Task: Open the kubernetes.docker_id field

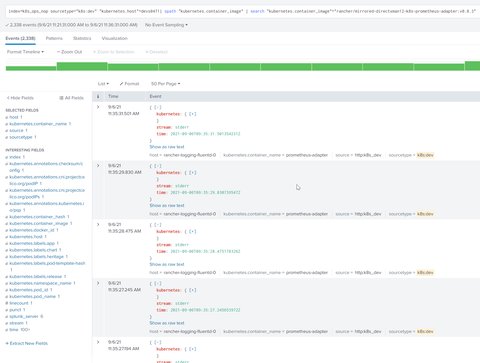Action: click(32, 230)
